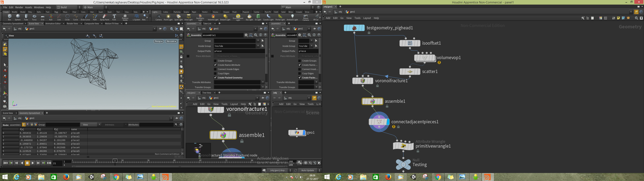The height and width of the screenshot is (181, 644).
Task: Open the Persp viewport dropdown
Action: [x=159, y=41]
